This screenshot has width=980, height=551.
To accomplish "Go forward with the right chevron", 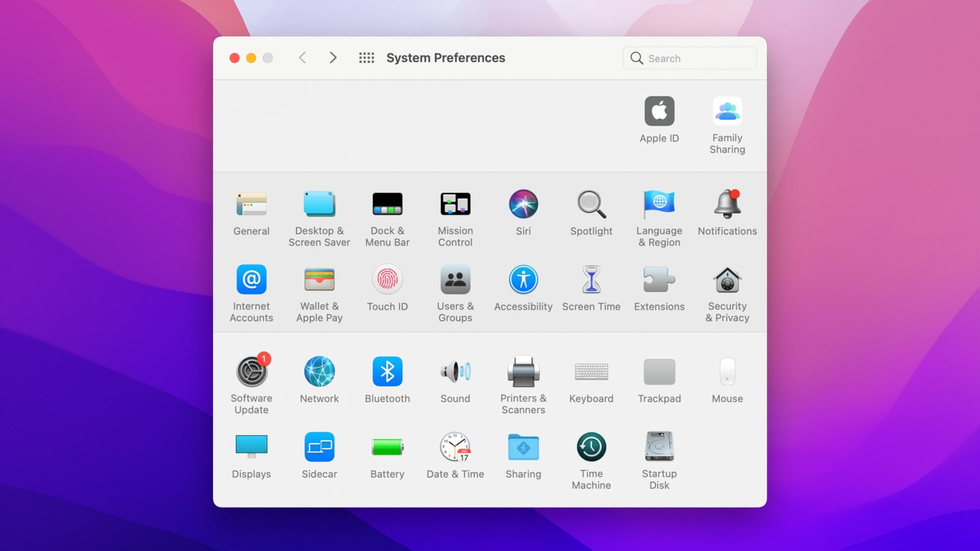I will point(333,58).
